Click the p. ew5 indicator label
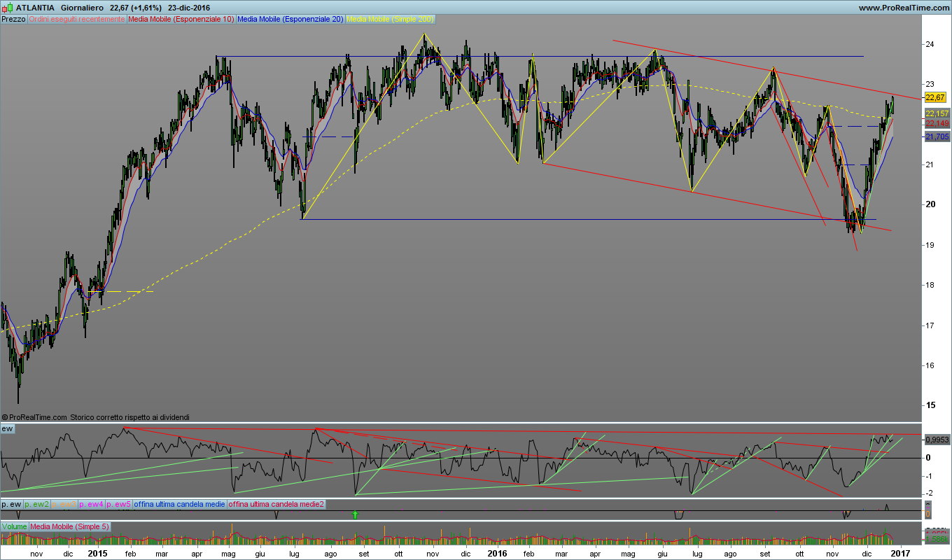This screenshot has height=560, width=952. 118,504
